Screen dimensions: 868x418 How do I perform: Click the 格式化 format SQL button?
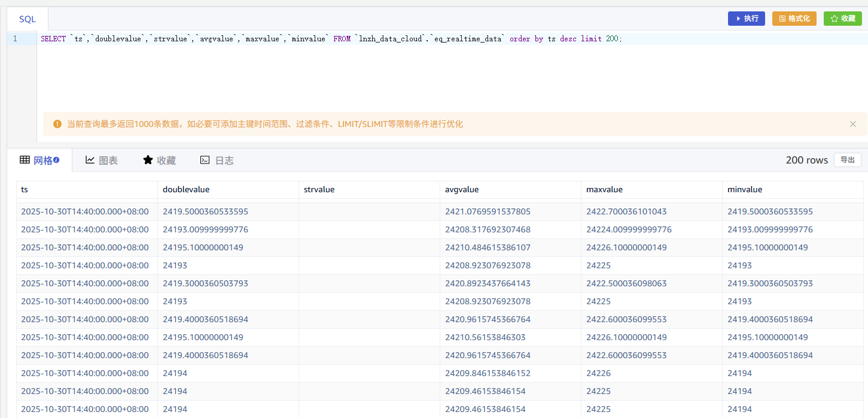[794, 19]
